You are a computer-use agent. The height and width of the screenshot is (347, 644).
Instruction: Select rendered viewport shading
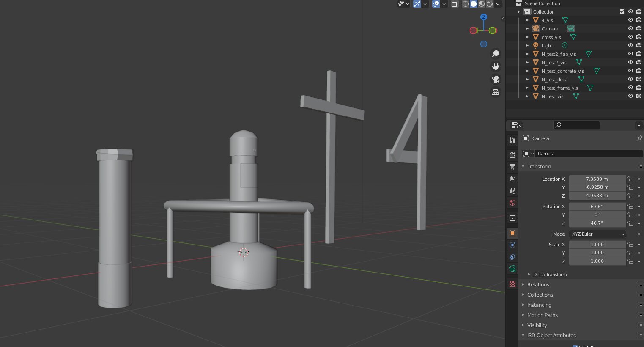[490, 4]
